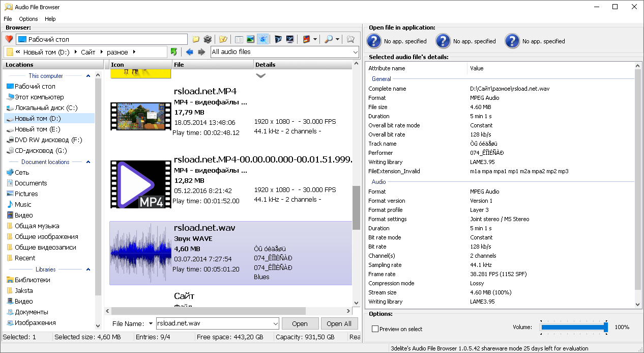Go forward with the gray right arrow

[201, 52]
